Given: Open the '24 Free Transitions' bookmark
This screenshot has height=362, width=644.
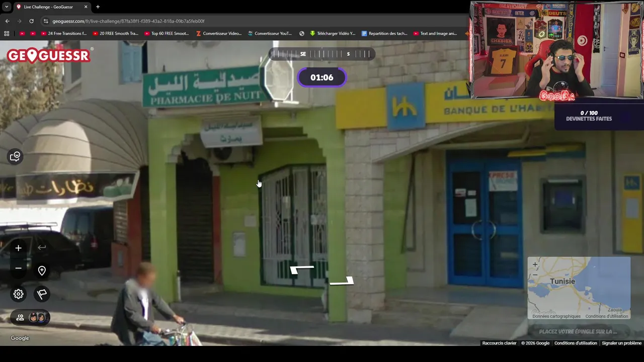Looking at the screenshot, I should click(x=63, y=34).
